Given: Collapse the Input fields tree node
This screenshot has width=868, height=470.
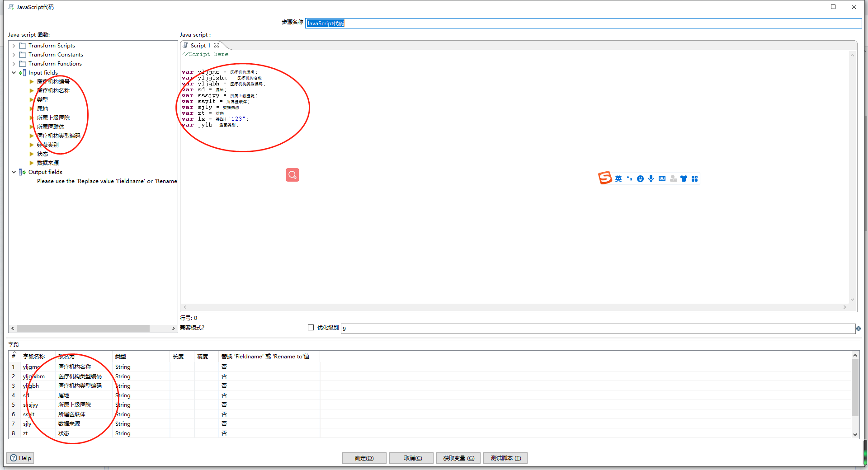Looking at the screenshot, I should (14, 73).
